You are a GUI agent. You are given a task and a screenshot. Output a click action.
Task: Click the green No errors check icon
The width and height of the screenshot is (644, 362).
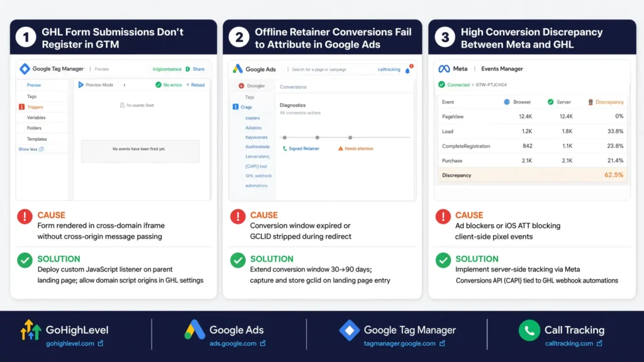click(158, 85)
